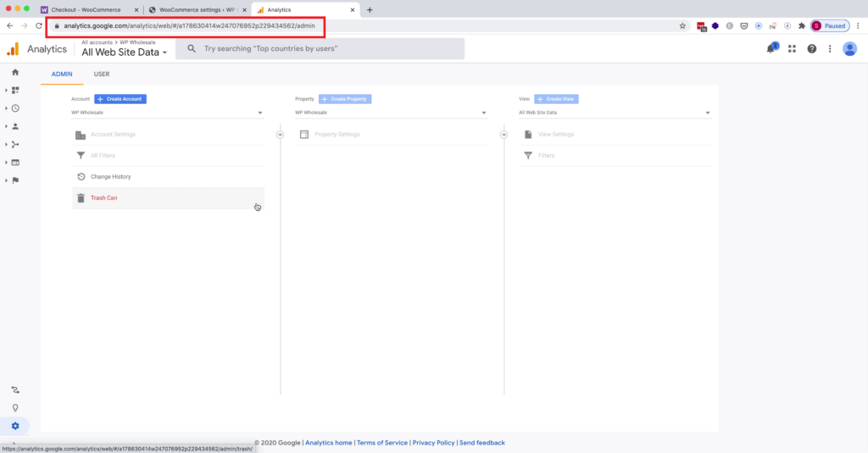Screen dimensions: 868x453
Task: Click the Paused profile button in Chrome
Action: coord(830,26)
